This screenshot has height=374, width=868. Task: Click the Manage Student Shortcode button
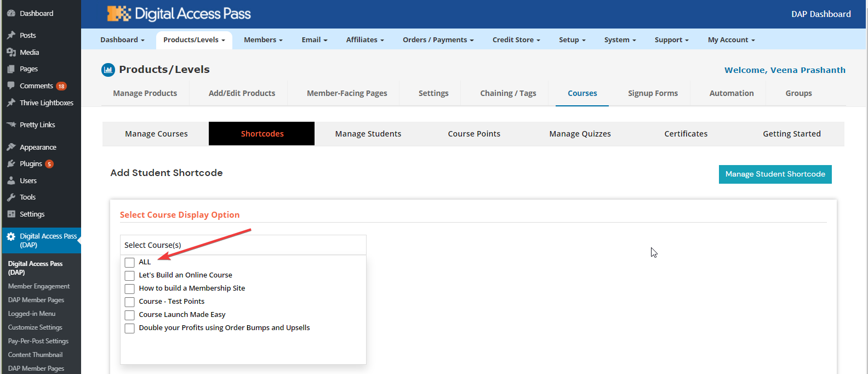pos(775,174)
